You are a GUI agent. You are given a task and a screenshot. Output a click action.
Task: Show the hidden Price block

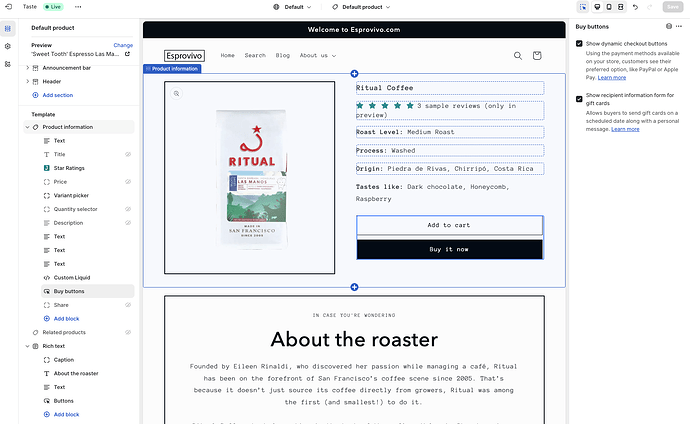point(128,182)
